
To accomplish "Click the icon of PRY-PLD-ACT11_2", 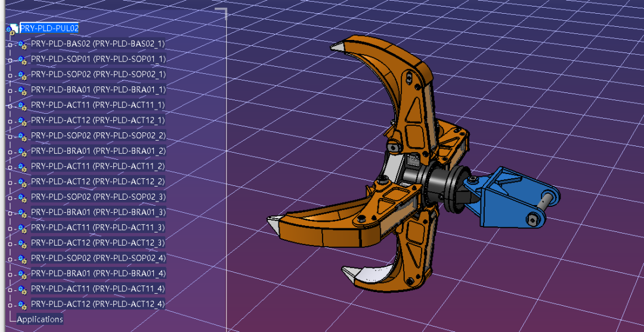I will click(x=22, y=167).
